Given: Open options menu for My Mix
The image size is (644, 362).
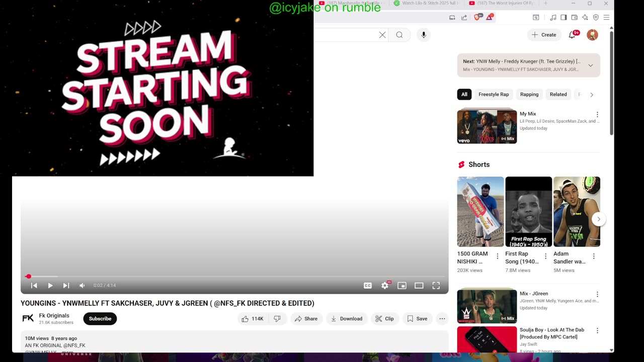Looking at the screenshot, I should point(597,115).
